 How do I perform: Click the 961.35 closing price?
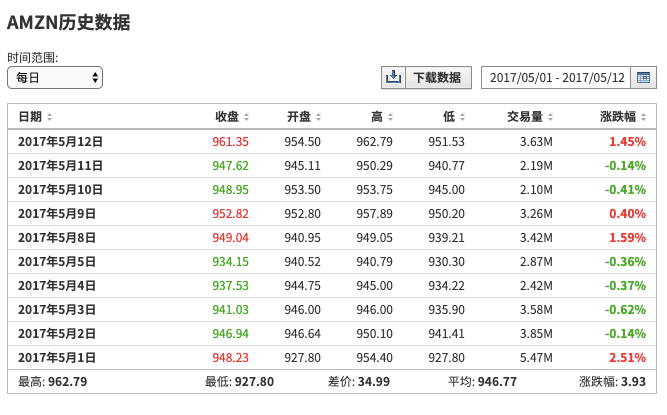pos(230,142)
